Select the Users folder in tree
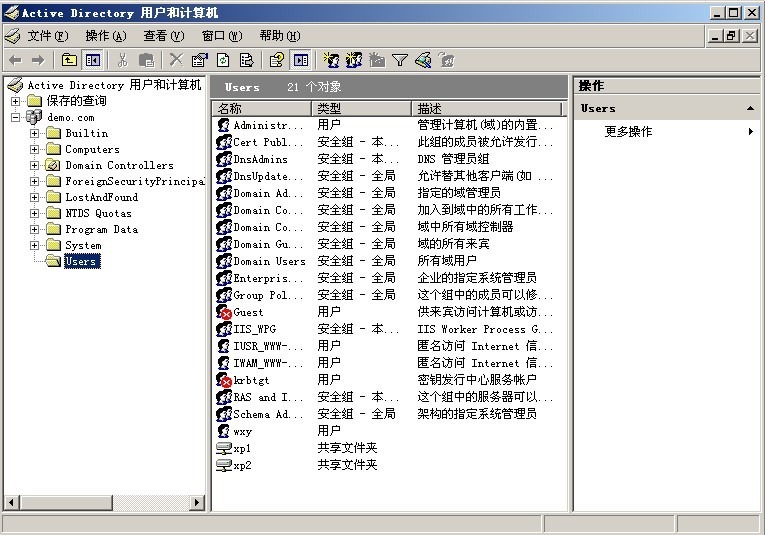The width and height of the screenshot is (765, 535). 82,261
